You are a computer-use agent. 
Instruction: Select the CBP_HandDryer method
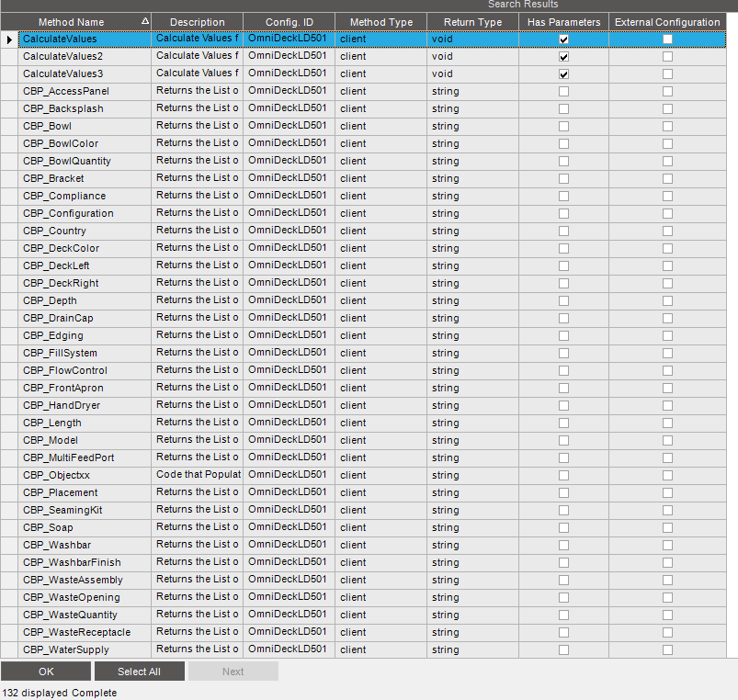tap(62, 405)
